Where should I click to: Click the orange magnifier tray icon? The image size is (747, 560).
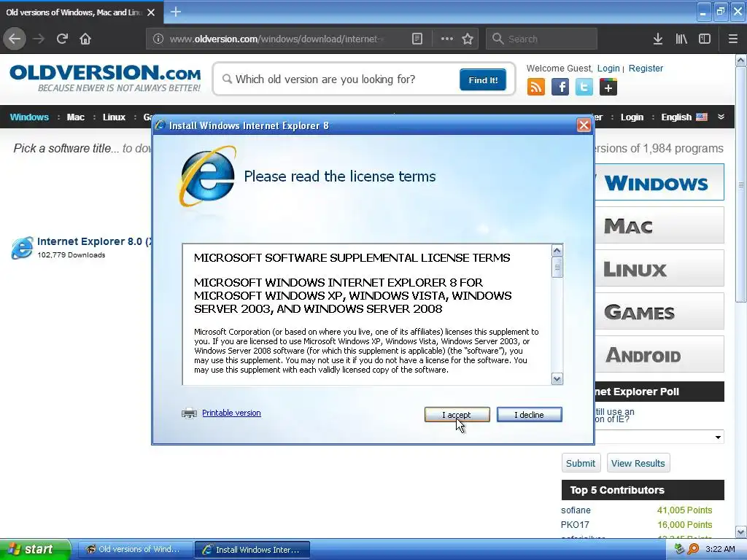point(693,549)
